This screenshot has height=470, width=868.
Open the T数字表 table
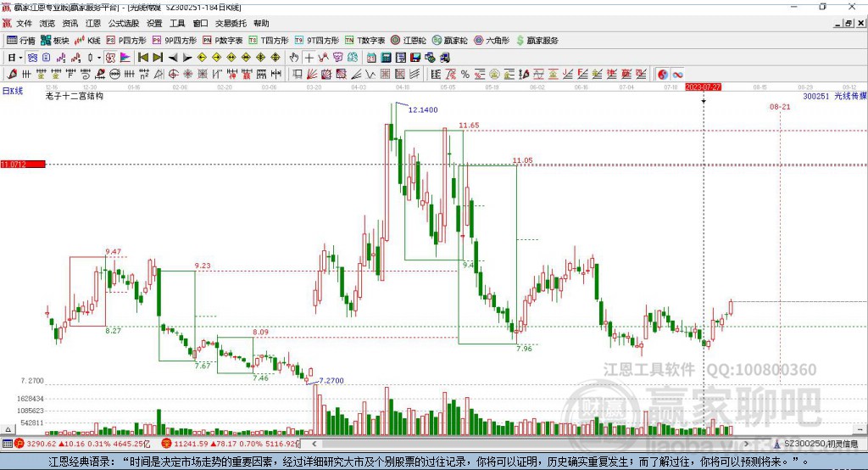(x=364, y=41)
